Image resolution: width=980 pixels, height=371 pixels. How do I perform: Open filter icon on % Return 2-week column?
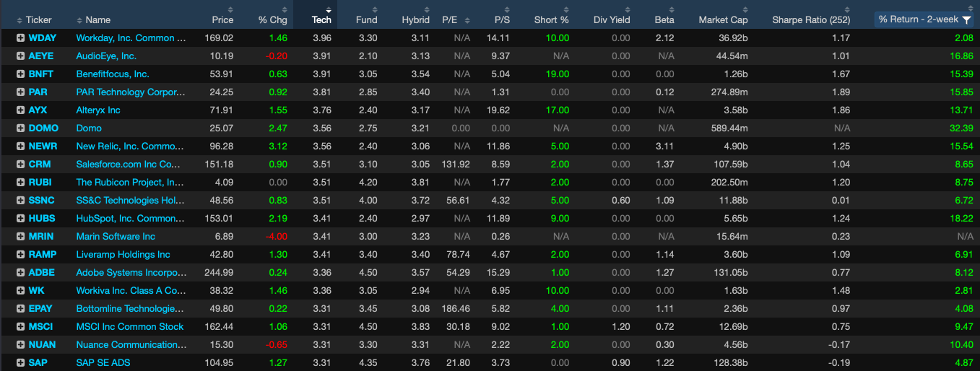(967, 19)
